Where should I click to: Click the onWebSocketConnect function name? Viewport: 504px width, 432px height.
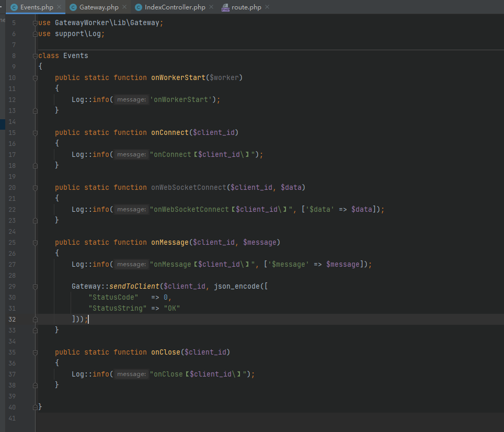pos(189,187)
